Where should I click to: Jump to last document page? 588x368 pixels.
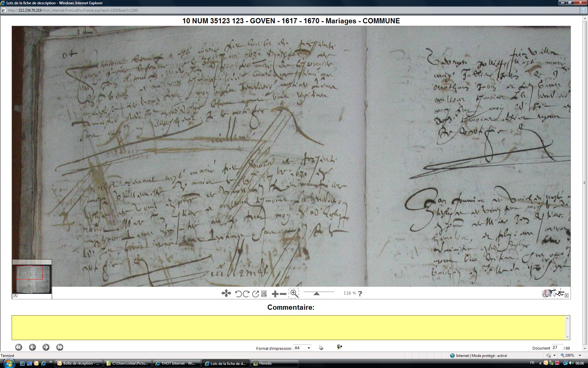(x=60, y=347)
